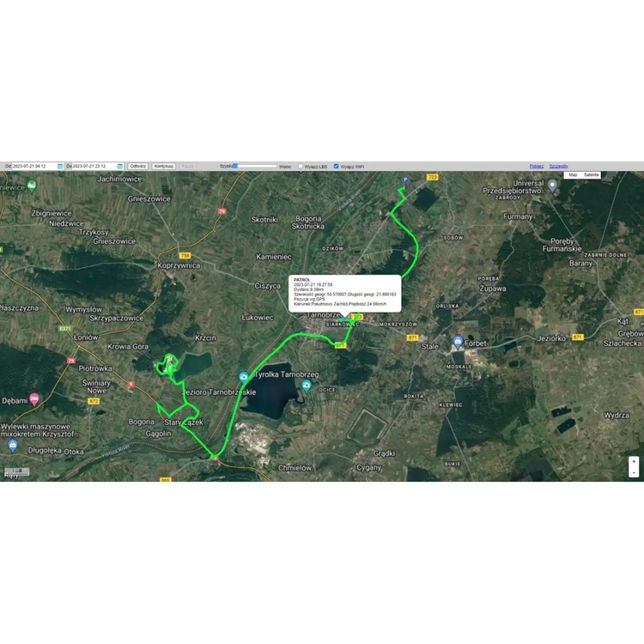Viewport: 644px width, 644px height.
Task: Click the pink hotel marker near Dębami
Action: (x=34, y=398)
